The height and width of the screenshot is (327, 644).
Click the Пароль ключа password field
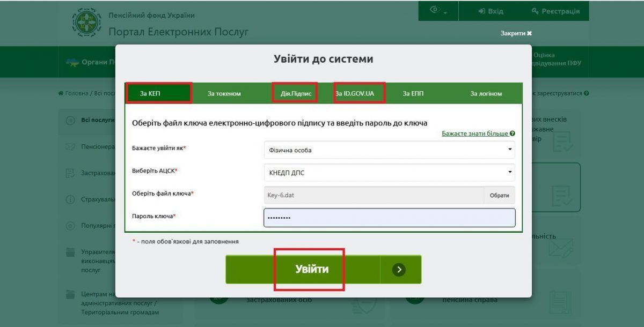click(x=389, y=217)
